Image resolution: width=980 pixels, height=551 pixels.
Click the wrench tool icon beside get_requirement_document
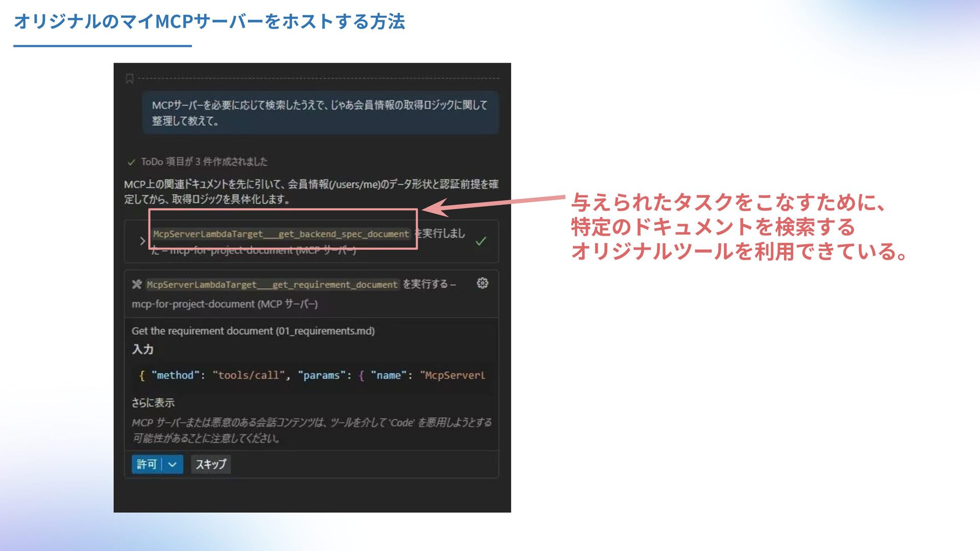136,284
